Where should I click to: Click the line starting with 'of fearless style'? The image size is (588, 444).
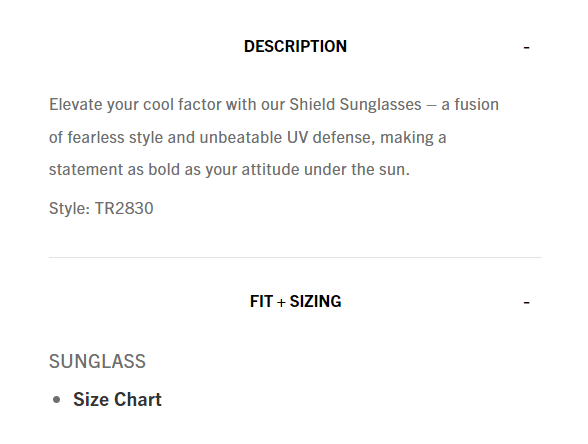pyautogui.click(x=248, y=137)
